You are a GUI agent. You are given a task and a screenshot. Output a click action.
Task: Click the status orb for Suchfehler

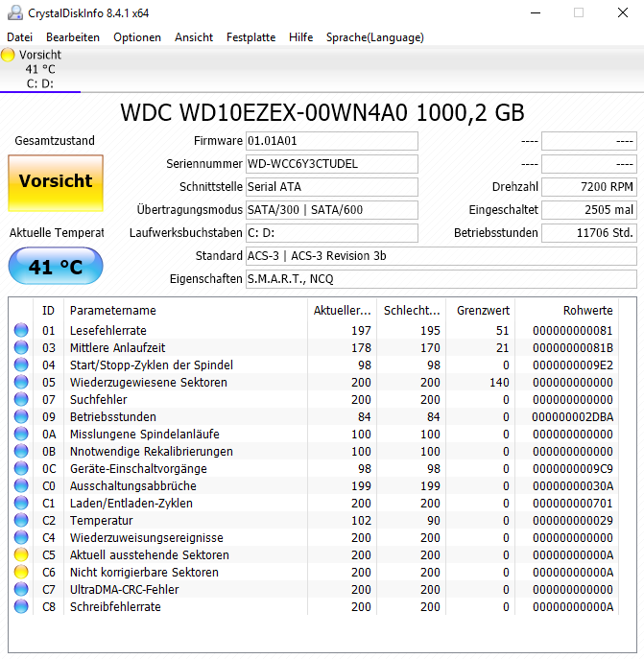(x=21, y=399)
